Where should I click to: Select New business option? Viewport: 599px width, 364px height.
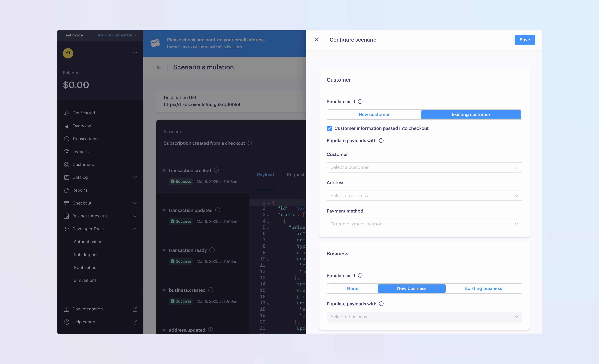[412, 288]
